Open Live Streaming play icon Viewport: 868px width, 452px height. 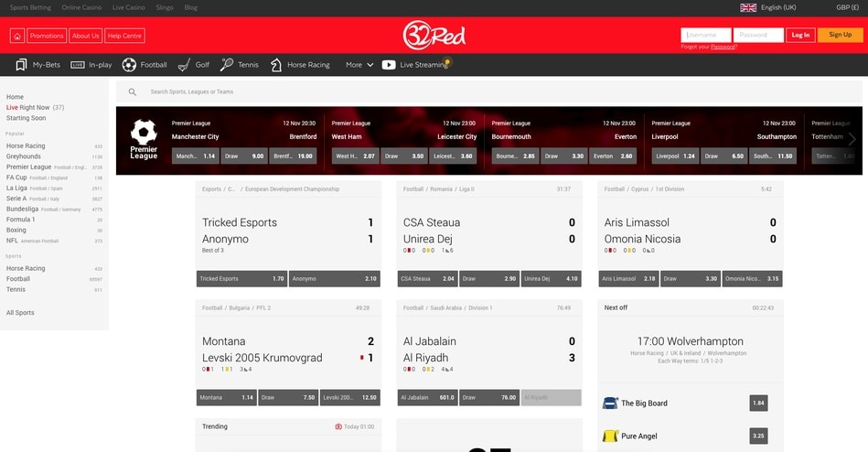point(389,65)
